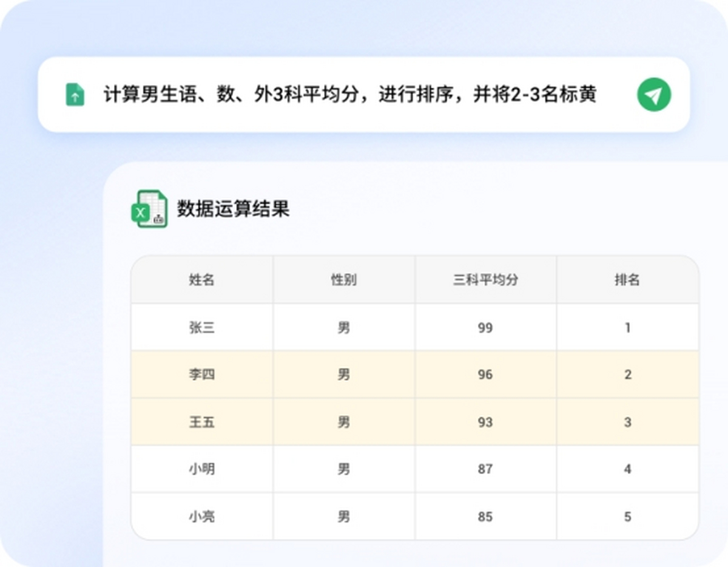Image resolution: width=728 pixels, height=567 pixels.
Task: Click the 男 gender cell for 小亮
Action: pyautogui.click(x=343, y=516)
